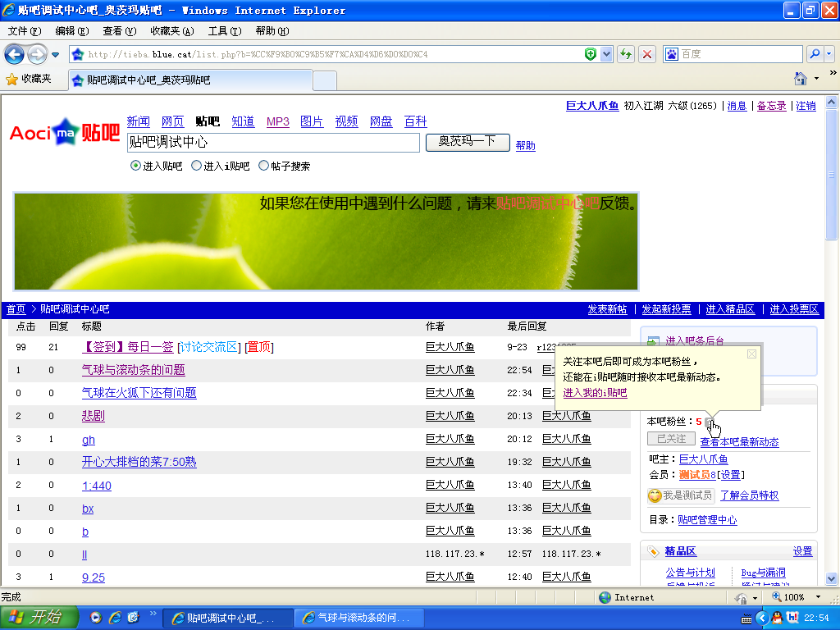The image size is (840, 630).
Task: Open the recent pages dropdown arrow
Action: click(56, 54)
